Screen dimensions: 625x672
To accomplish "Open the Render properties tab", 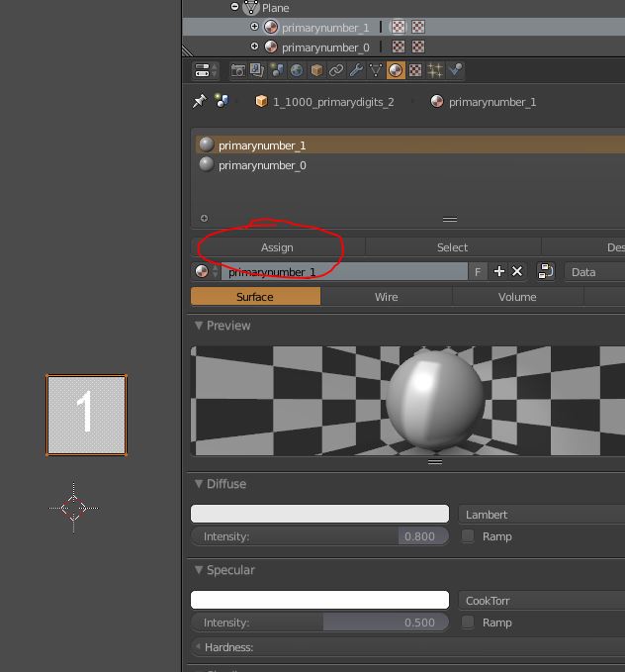I will [237, 70].
